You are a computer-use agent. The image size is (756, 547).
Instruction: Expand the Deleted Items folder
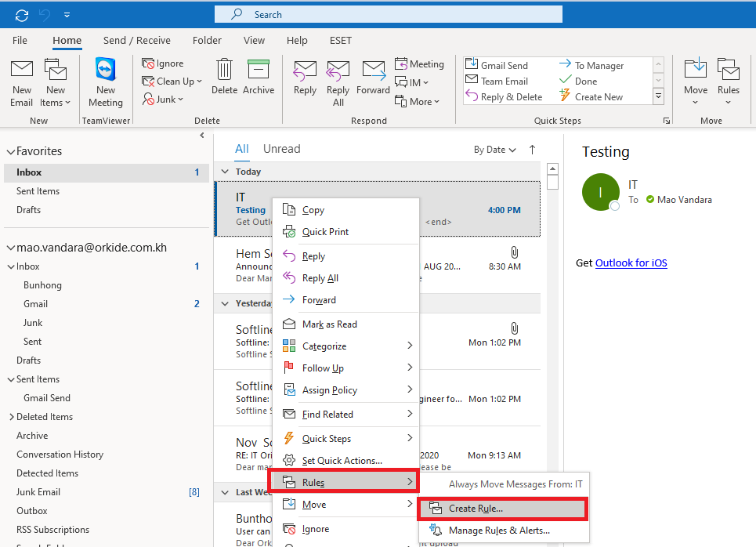tap(11, 417)
